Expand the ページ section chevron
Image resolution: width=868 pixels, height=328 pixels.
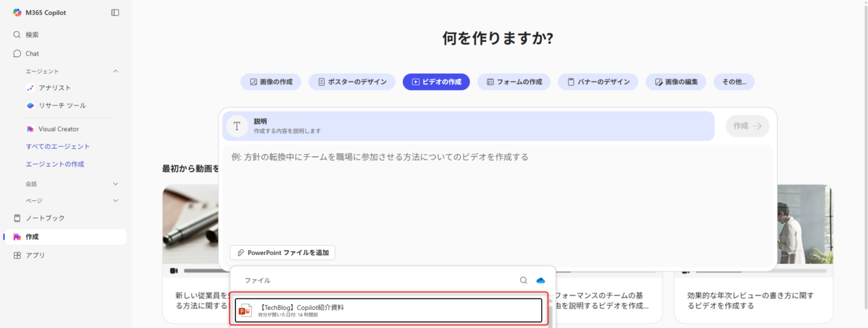point(115,201)
